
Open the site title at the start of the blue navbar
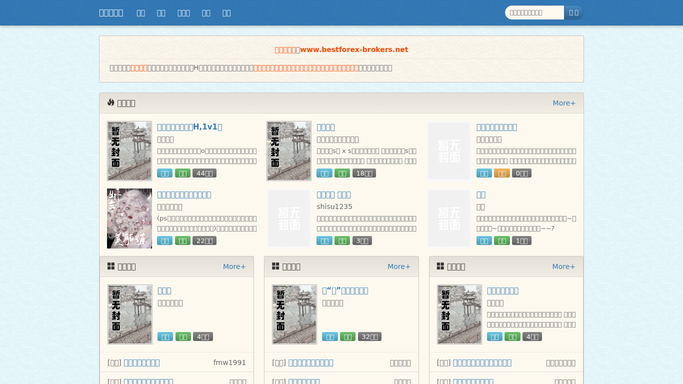click(x=111, y=13)
